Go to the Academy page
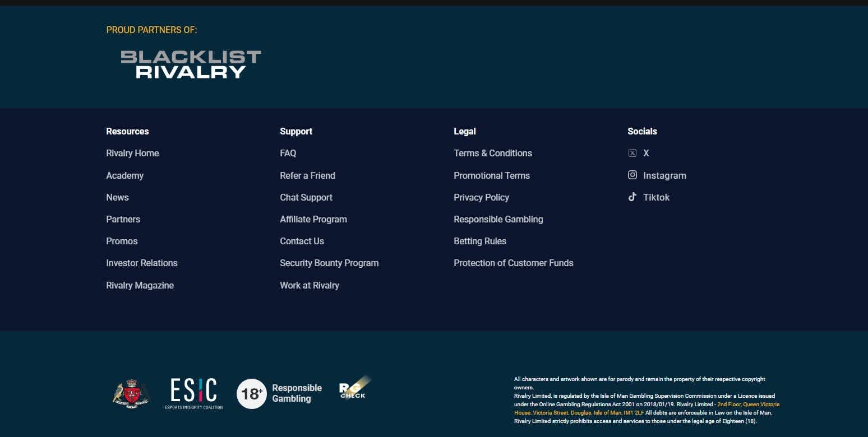 coord(124,175)
